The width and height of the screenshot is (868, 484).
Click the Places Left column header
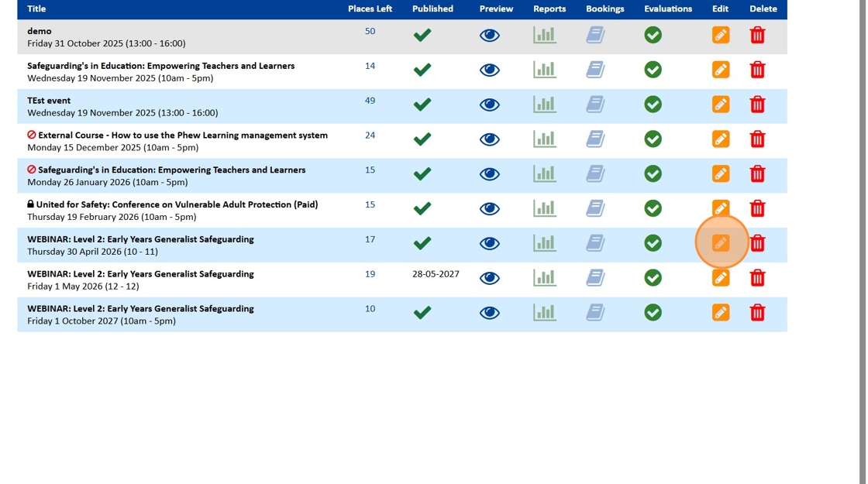(x=370, y=9)
